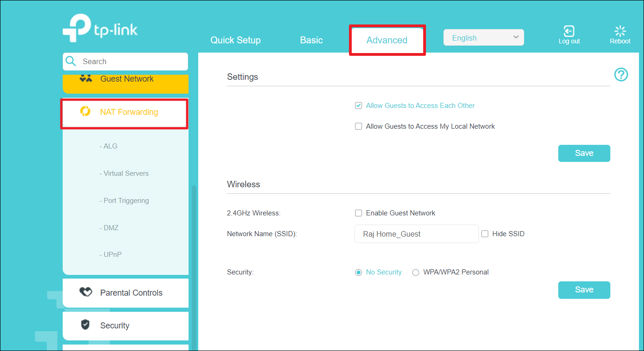Image resolution: width=644 pixels, height=351 pixels.
Task: Click the TP-Link logo icon
Action: (77, 29)
